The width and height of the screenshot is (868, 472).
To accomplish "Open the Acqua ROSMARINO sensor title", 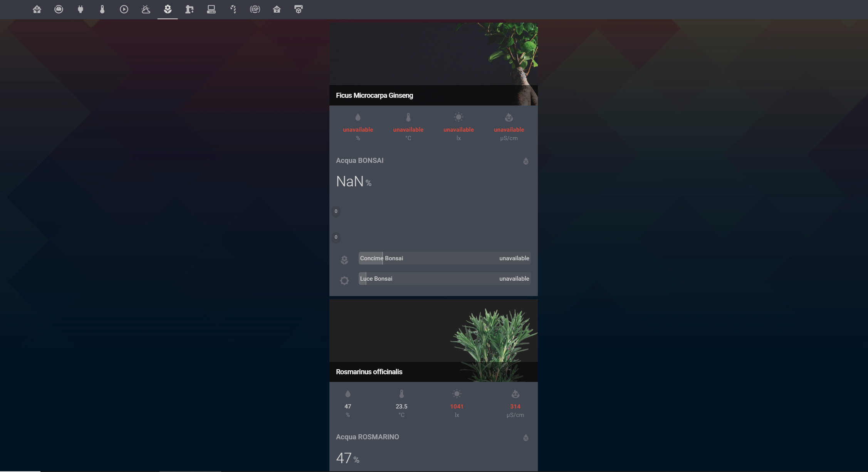I will coord(368,437).
